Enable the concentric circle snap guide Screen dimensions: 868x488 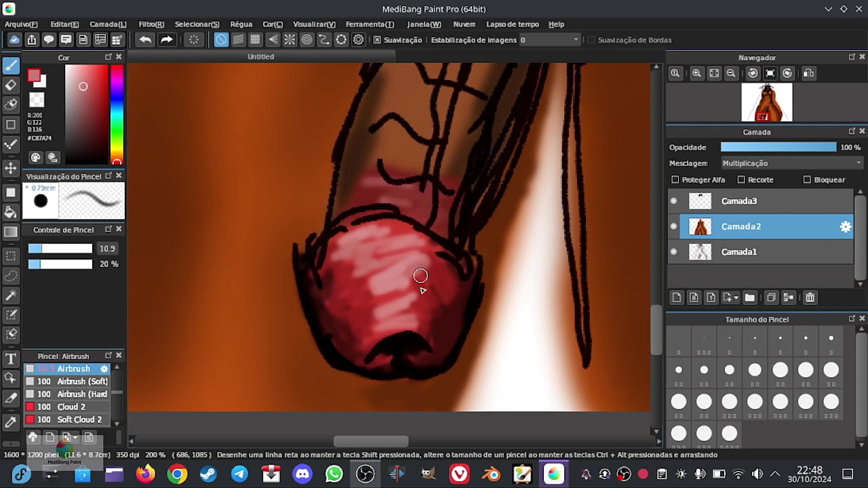click(307, 40)
